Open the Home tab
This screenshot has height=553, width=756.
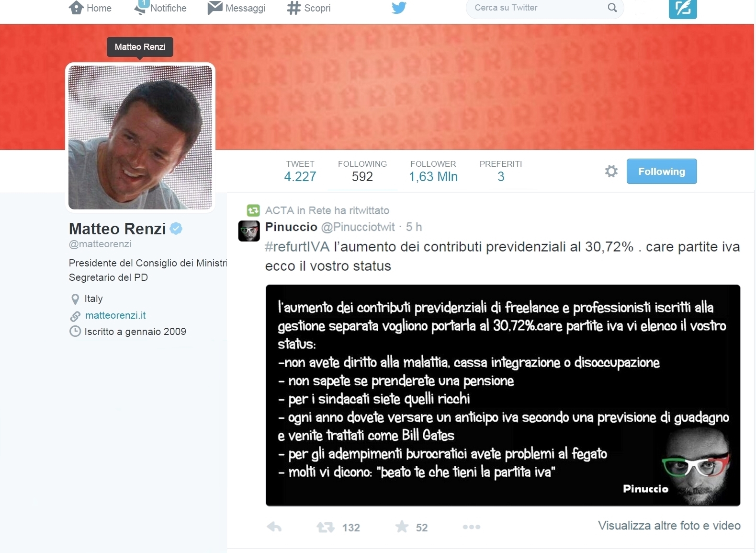pos(90,8)
